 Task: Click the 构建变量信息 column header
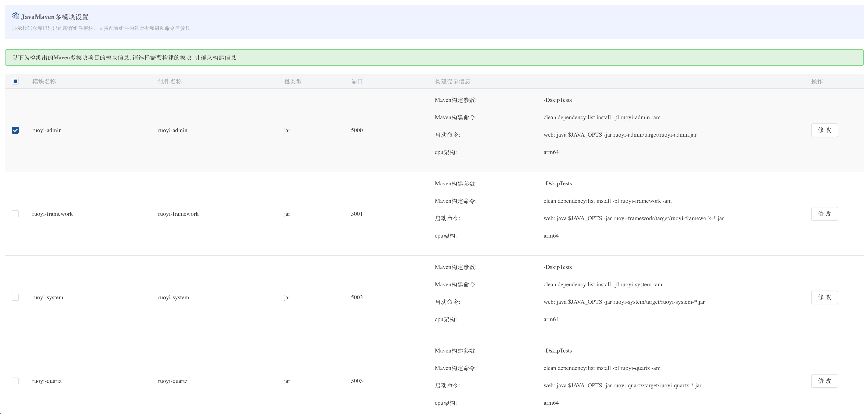452,81
